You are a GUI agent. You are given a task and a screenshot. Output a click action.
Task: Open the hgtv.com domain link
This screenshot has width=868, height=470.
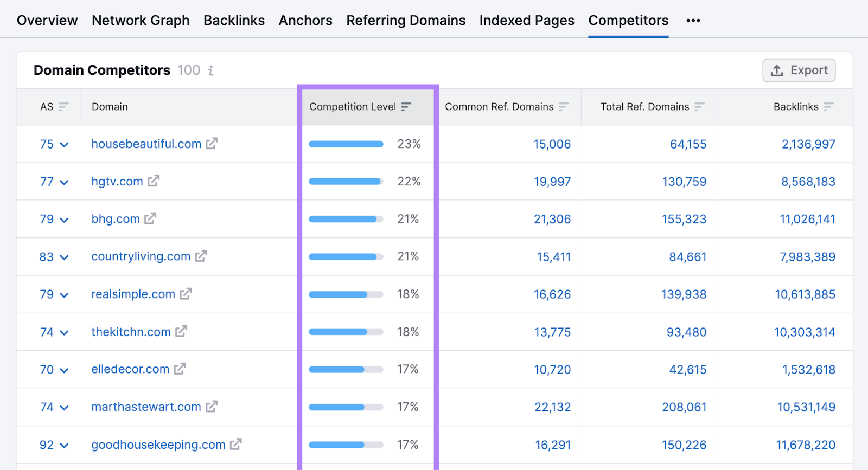(x=117, y=181)
